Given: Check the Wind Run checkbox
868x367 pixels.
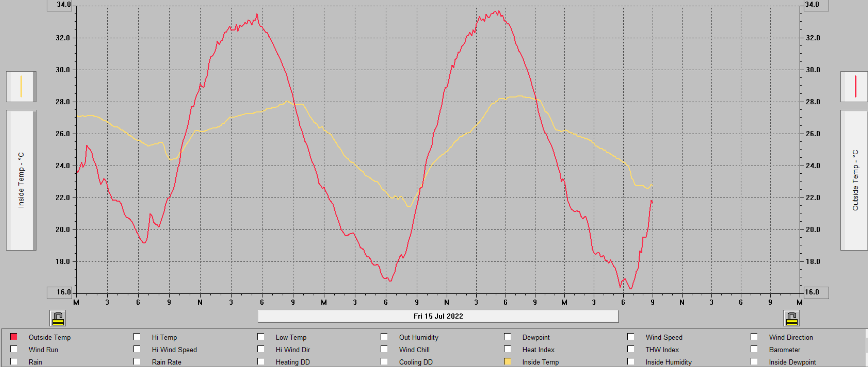Looking at the screenshot, I should point(14,349).
